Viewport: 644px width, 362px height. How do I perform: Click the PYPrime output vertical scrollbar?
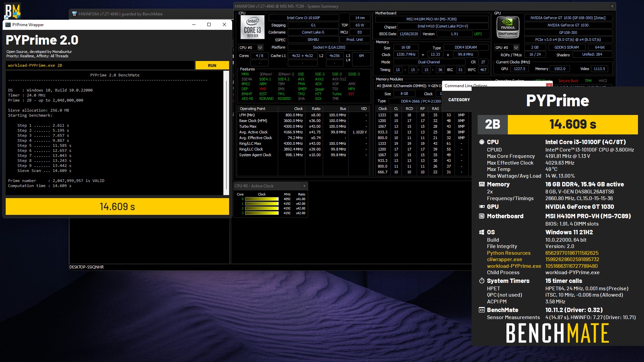pos(226,133)
